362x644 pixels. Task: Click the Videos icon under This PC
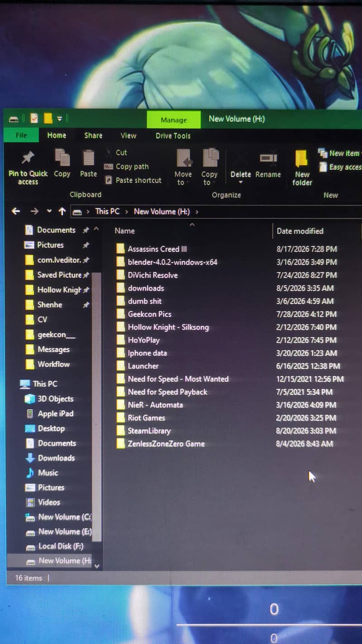[30, 502]
